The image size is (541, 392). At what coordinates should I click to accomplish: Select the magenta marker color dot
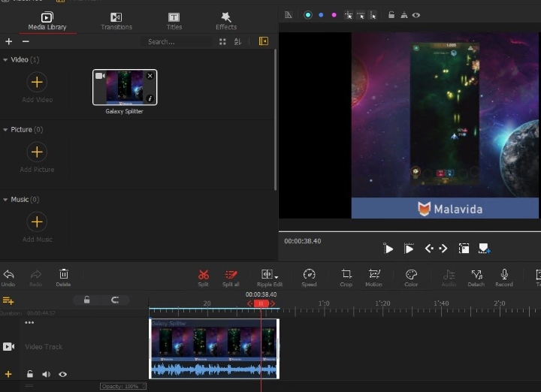point(334,15)
